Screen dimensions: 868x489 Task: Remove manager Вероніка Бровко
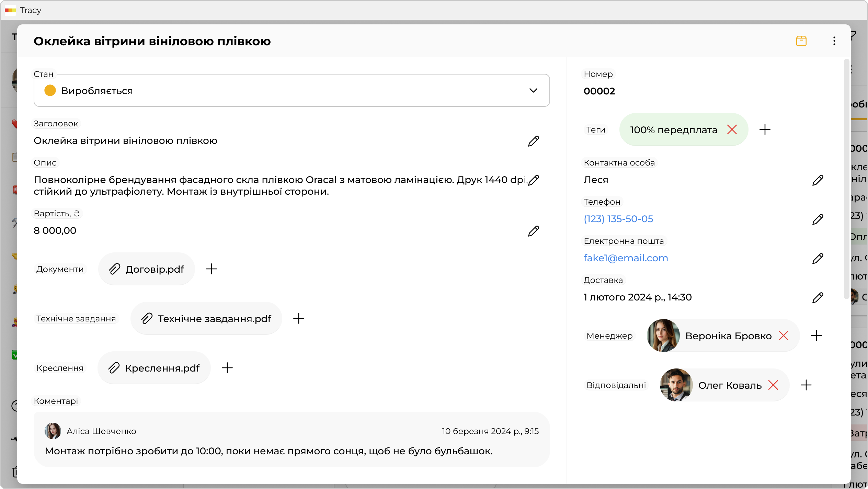pyautogui.click(x=783, y=336)
